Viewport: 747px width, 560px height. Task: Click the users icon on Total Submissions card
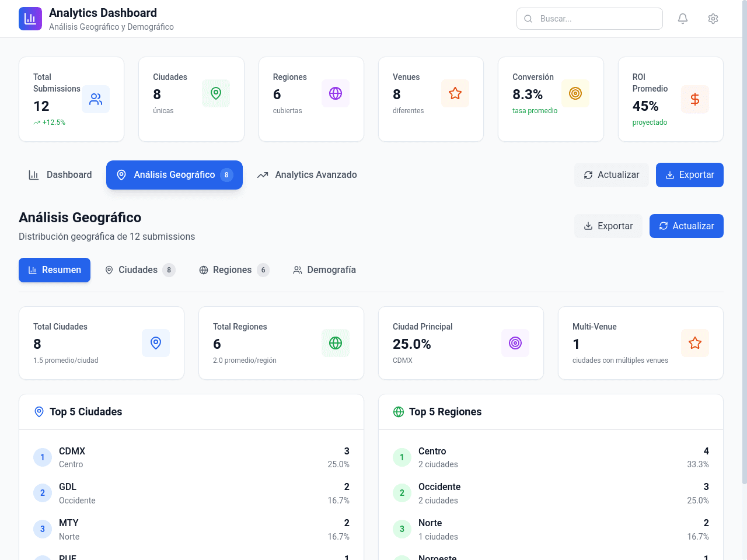pos(96,99)
